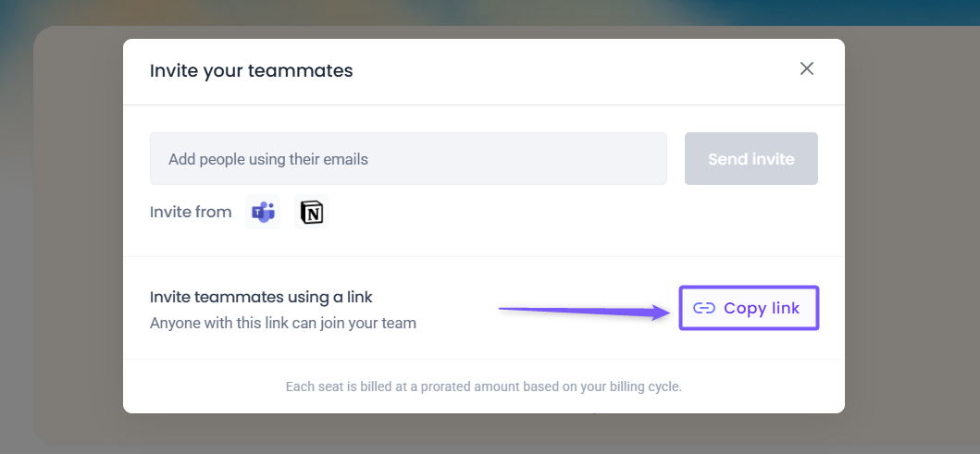Image resolution: width=980 pixels, height=454 pixels.
Task: Click the 'Send invite' button text
Action: [751, 159]
